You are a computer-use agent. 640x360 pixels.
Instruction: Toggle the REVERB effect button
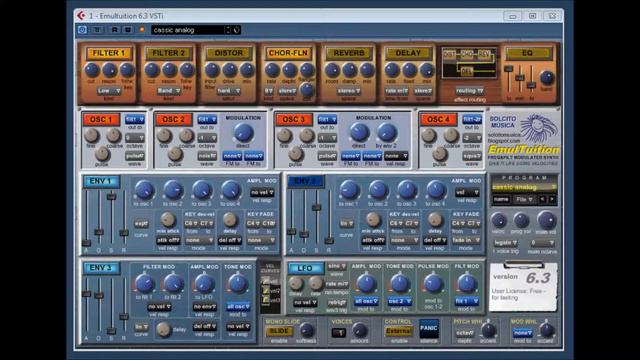click(x=349, y=53)
